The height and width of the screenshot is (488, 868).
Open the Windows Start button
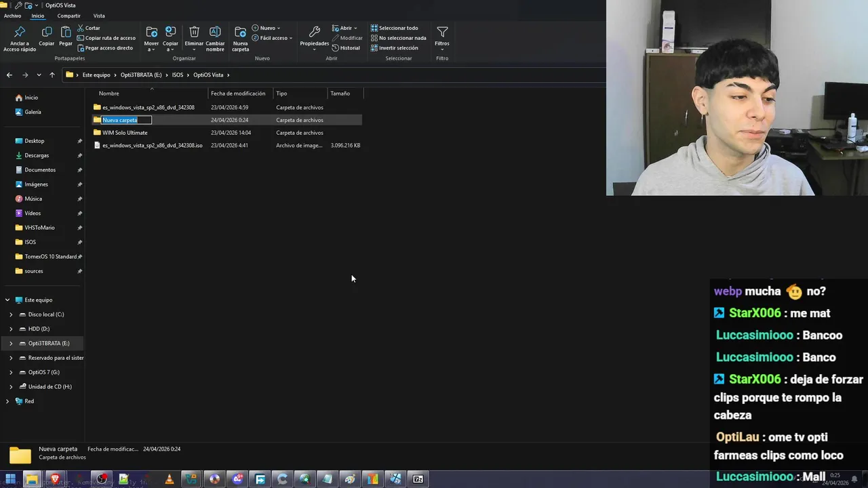click(10, 479)
